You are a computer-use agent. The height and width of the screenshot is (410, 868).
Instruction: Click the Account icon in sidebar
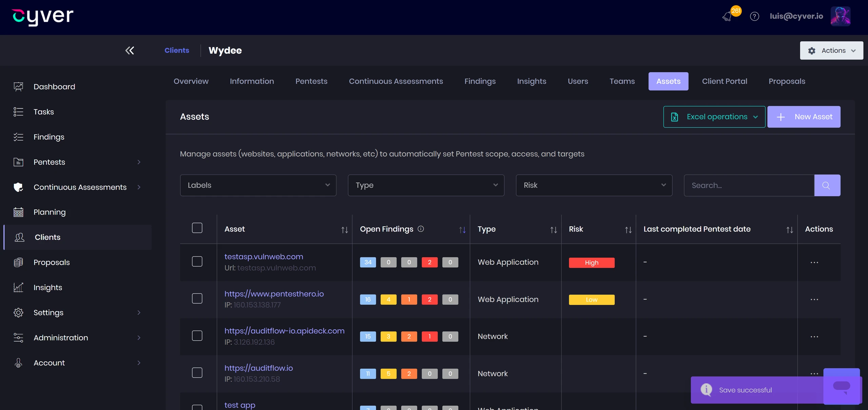[x=18, y=363]
